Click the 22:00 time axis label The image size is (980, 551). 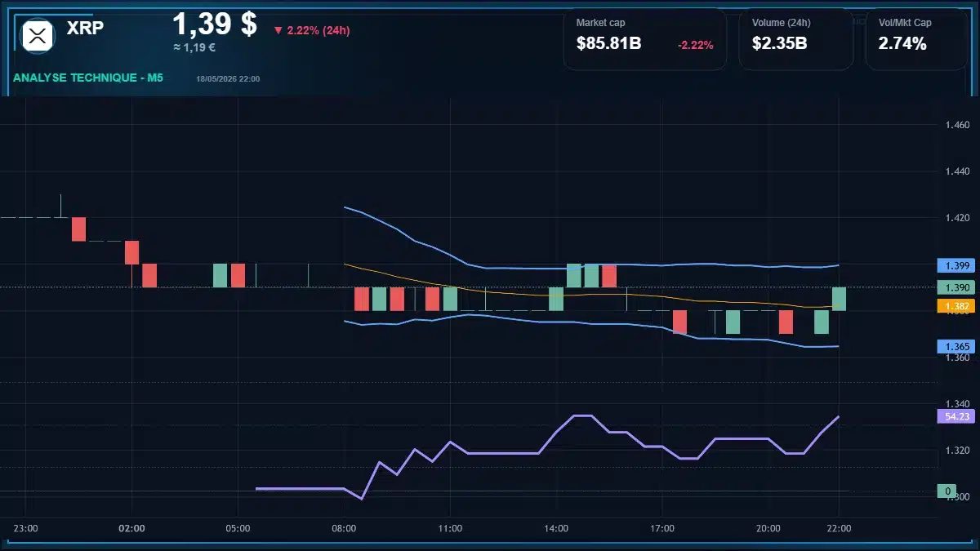pyautogui.click(x=839, y=528)
